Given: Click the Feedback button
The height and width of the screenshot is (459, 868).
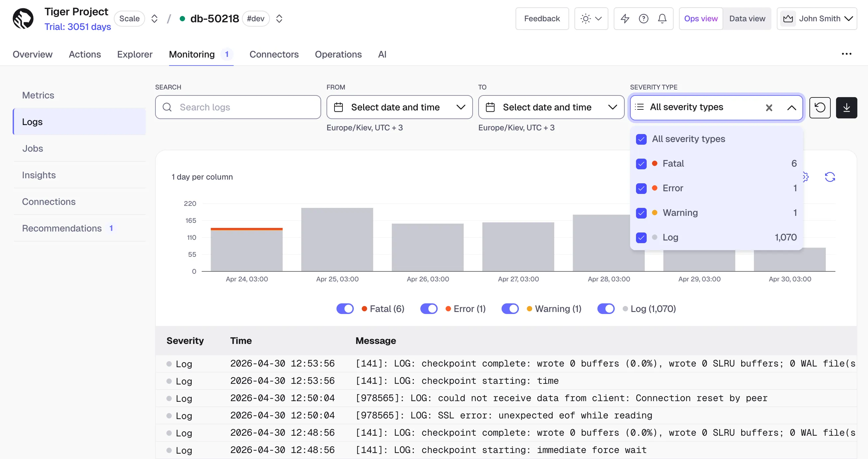Looking at the screenshot, I should point(542,19).
